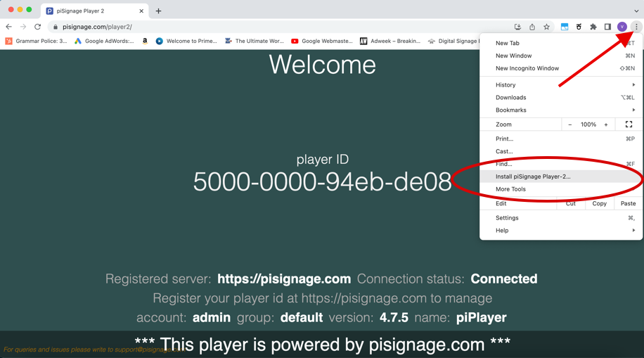Open the Extensions puzzle icon
The height and width of the screenshot is (358, 644).
[593, 27]
